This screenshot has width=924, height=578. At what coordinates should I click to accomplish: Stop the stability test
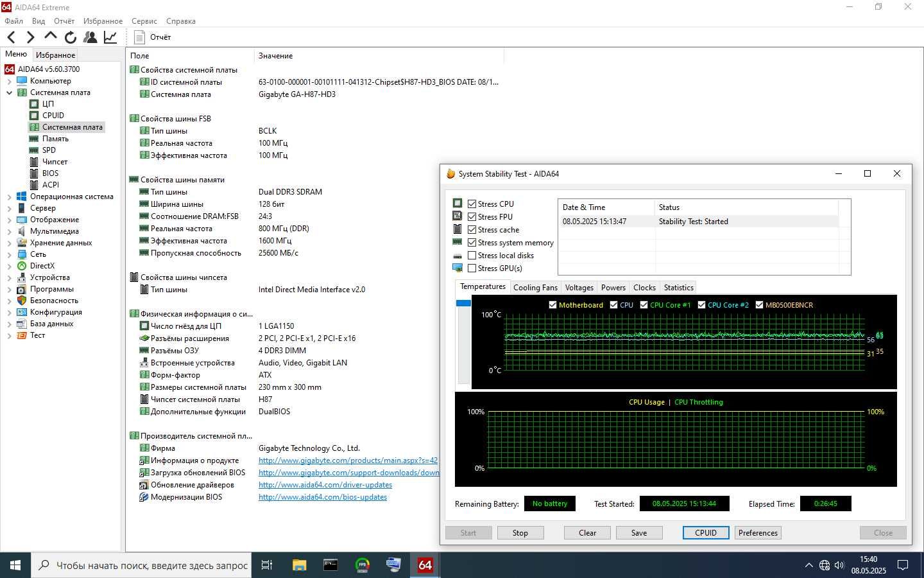520,533
